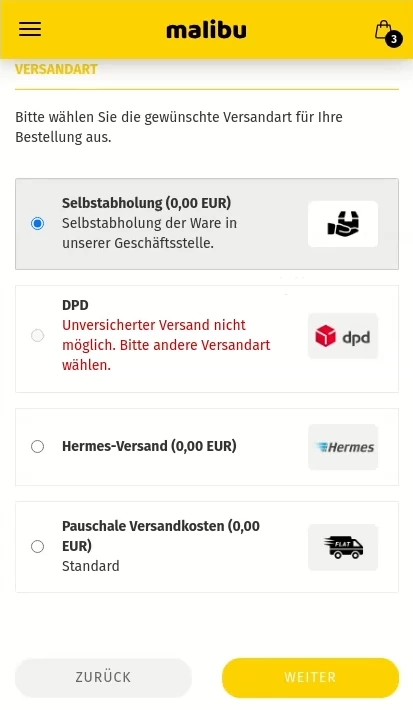Click the Selbstabholung hand-package icon
This screenshot has width=413, height=710.
click(x=343, y=224)
